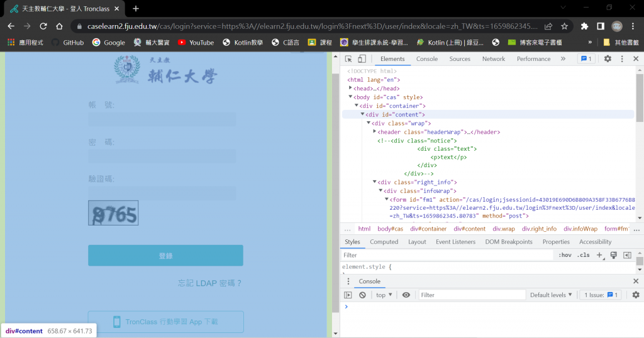Collapse the body id="cas" node

tap(350, 97)
